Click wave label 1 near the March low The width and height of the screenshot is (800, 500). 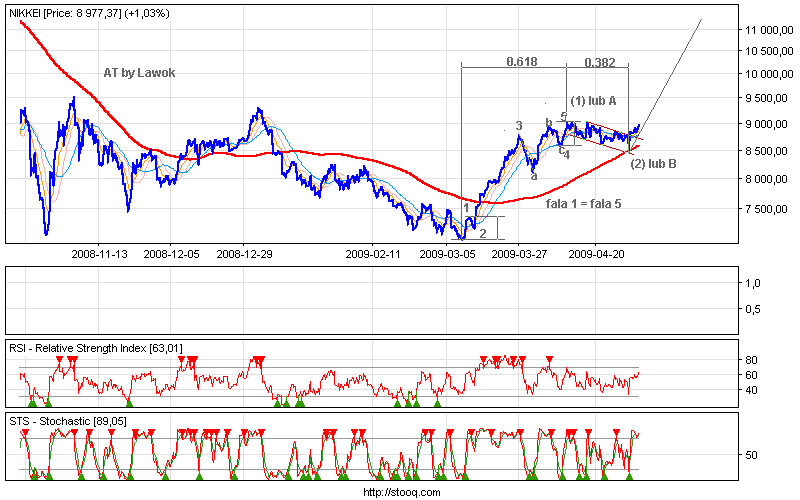[x=466, y=208]
